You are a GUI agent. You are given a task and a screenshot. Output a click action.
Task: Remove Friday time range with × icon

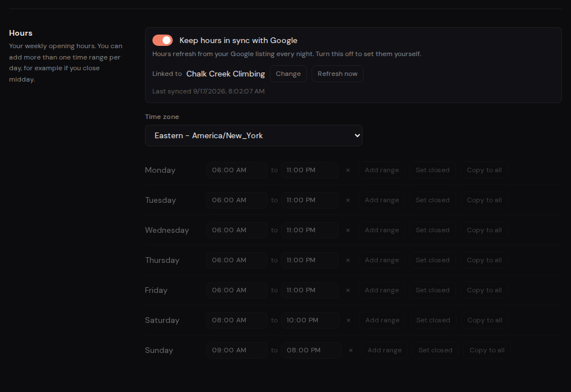pyautogui.click(x=348, y=291)
